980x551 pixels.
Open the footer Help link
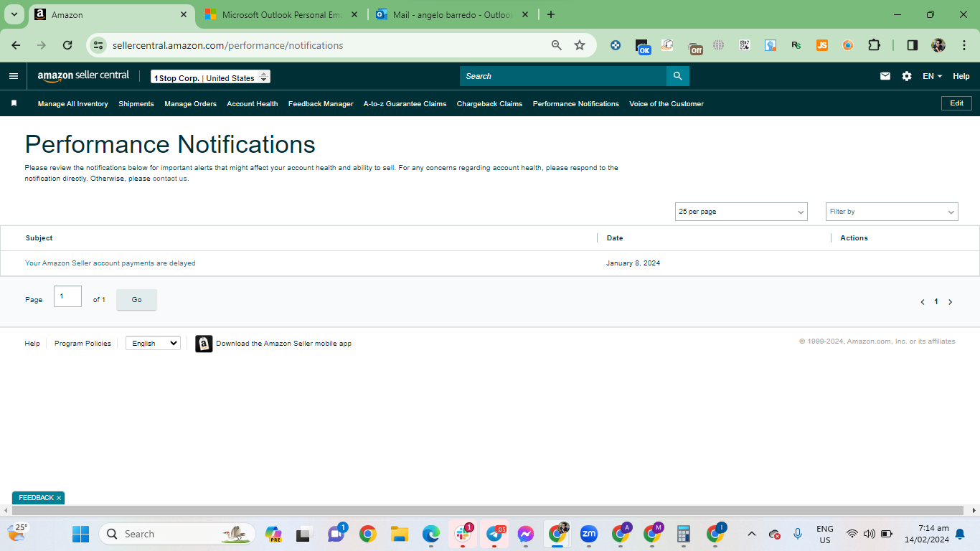32,344
